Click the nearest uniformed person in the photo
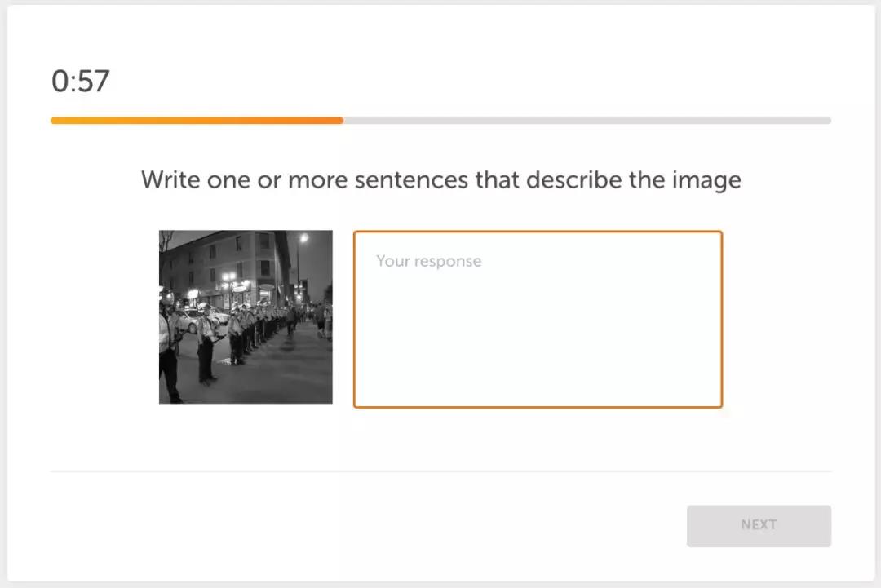 (168, 348)
